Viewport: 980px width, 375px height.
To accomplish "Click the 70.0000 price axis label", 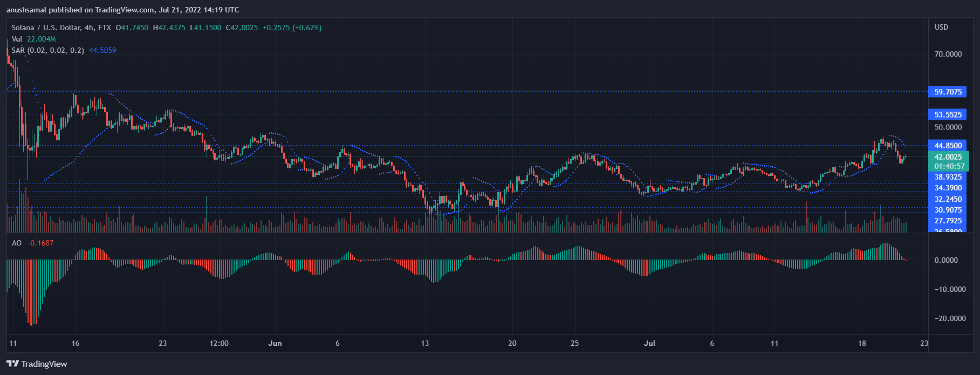I will point(948,54).
